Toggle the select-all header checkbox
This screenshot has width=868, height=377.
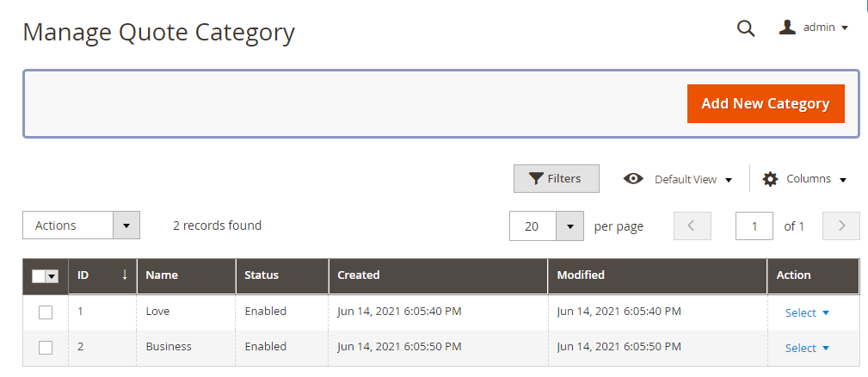tap(39, 276)
